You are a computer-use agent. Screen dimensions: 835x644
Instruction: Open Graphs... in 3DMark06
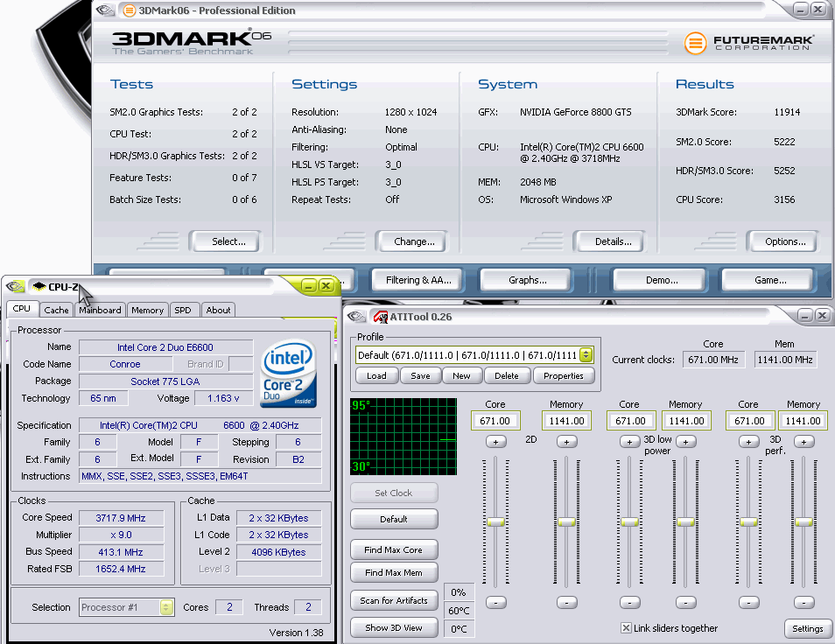(527, 280)
